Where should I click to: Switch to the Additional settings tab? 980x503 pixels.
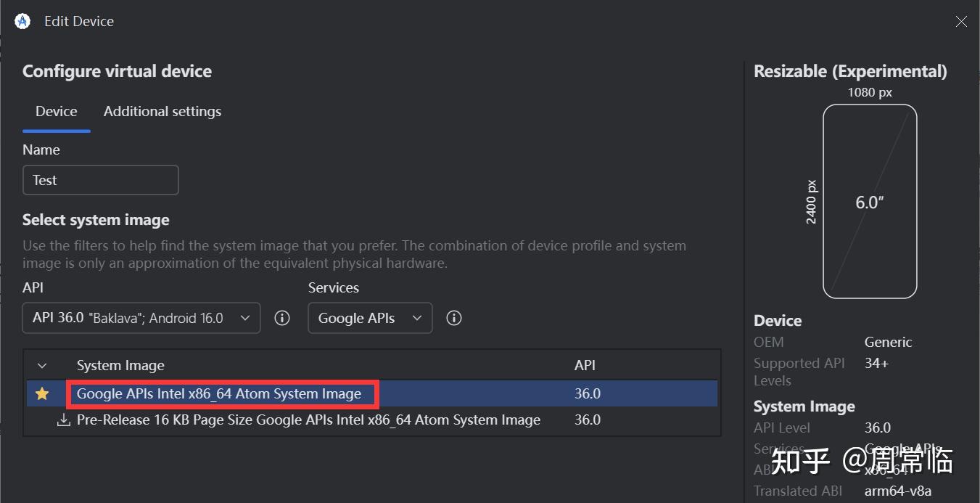[x=162, y=111]
